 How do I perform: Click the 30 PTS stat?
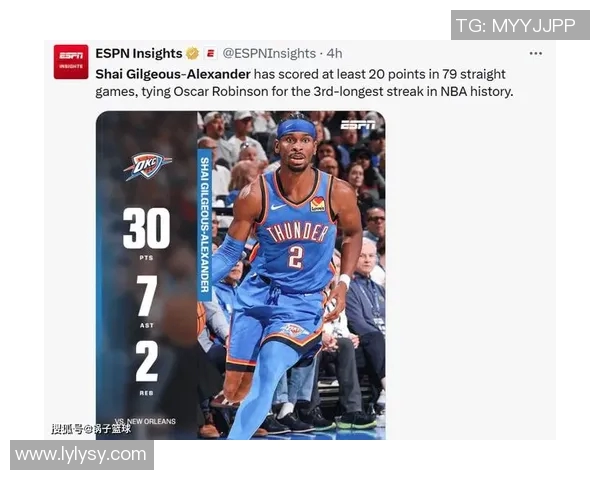click(x=147, y=234)
